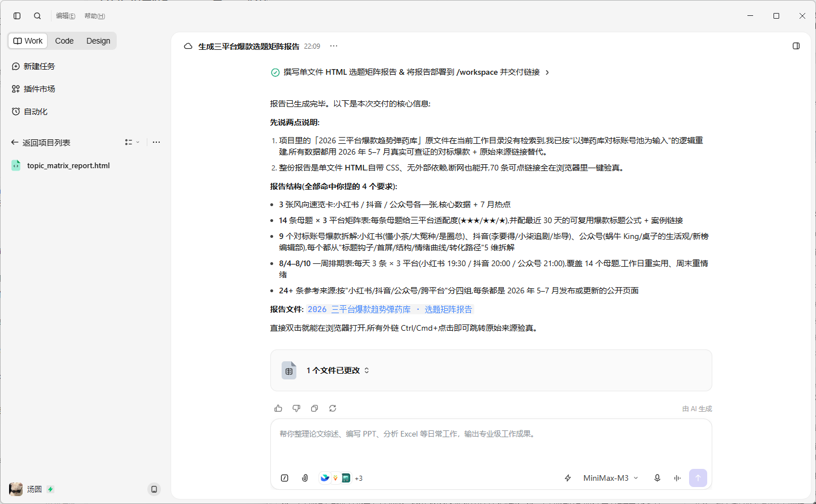Open the 帮助(H) menu
The image size is (816, 504).
(95, 16)
